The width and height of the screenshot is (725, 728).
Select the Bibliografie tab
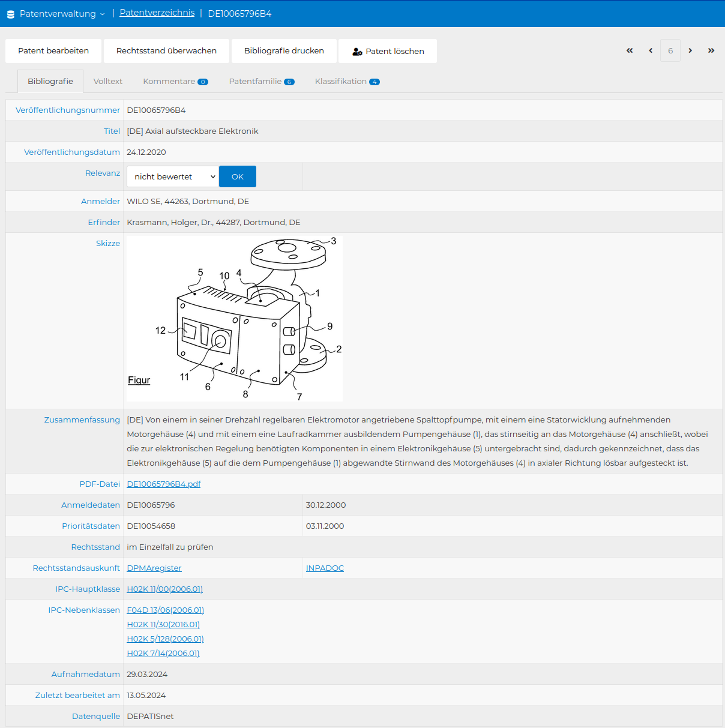click(x=50, y=81)
